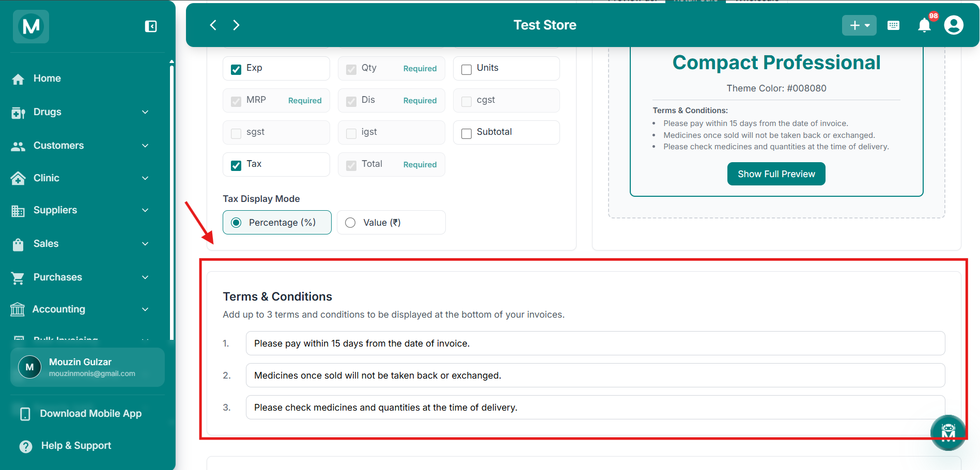Viewport: 980px width, 470px height.
Task: Select Percentage (%) tax display mode
Action: (277, 223)
